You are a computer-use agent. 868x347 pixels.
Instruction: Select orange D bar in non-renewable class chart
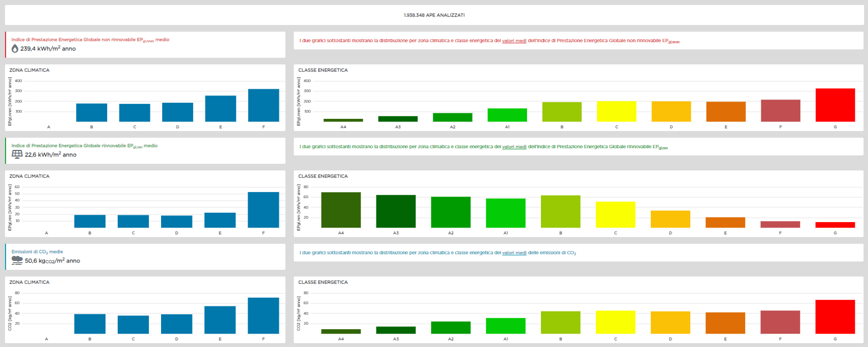(671, 111)
